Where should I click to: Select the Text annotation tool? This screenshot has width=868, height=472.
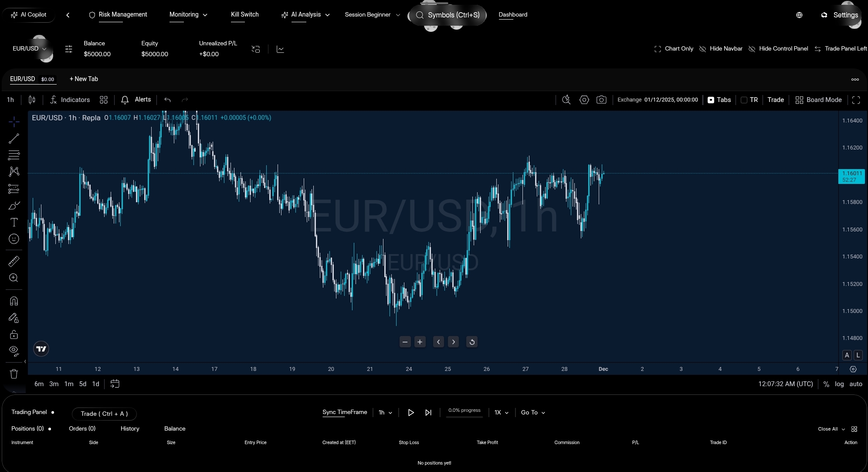tap(14, 222)
